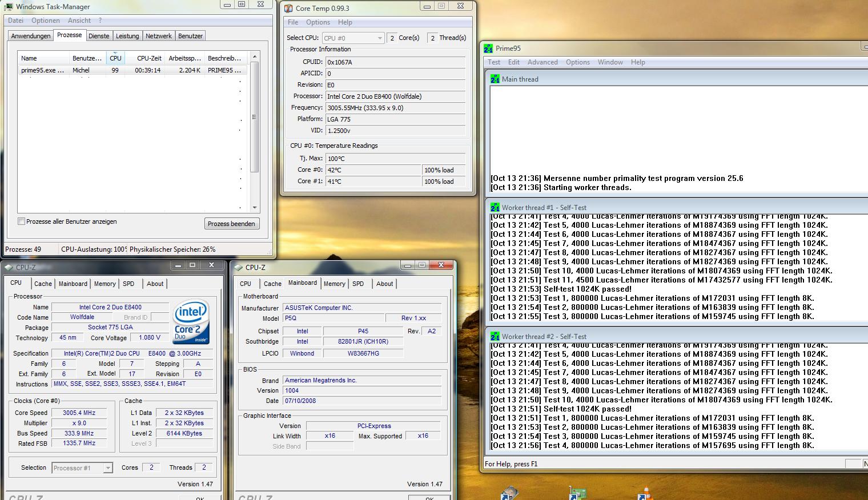Screen dimensions: 868x500
Task: Click the Core Speed value 3005.4 MHz
Action: coord(79,413)
